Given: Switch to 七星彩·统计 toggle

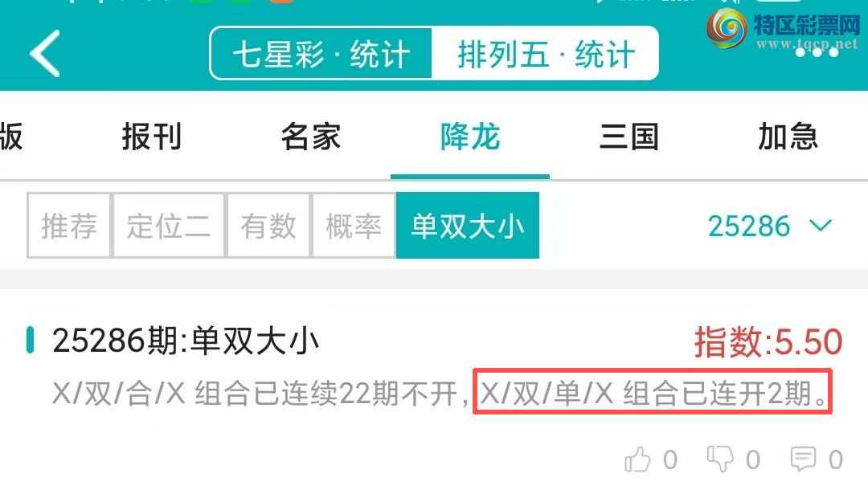Looking at the screenshot, I should click(x=321, y=54).
